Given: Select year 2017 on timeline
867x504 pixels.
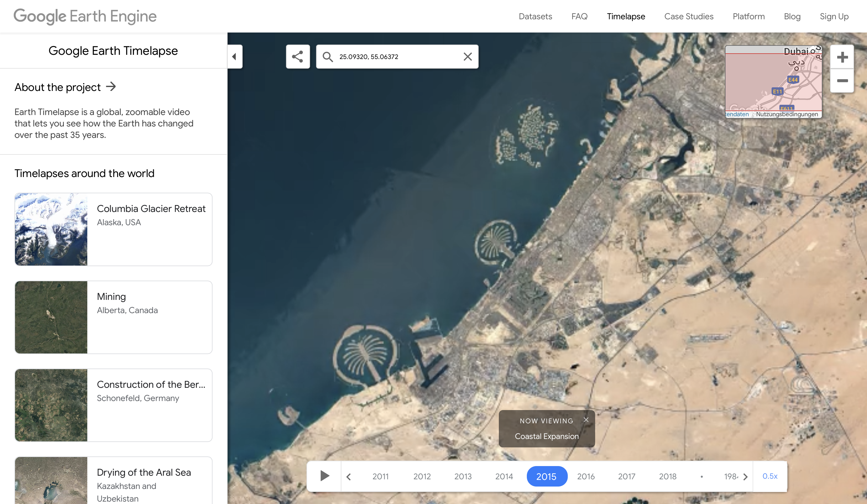Looking at the screenshot, I should click(x=626, y=477).
